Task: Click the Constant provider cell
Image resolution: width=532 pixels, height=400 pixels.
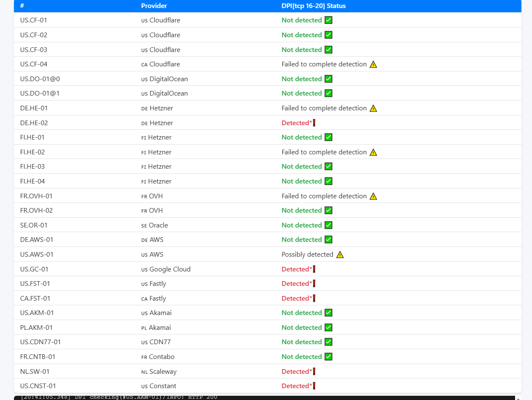Action: [159, 386]
